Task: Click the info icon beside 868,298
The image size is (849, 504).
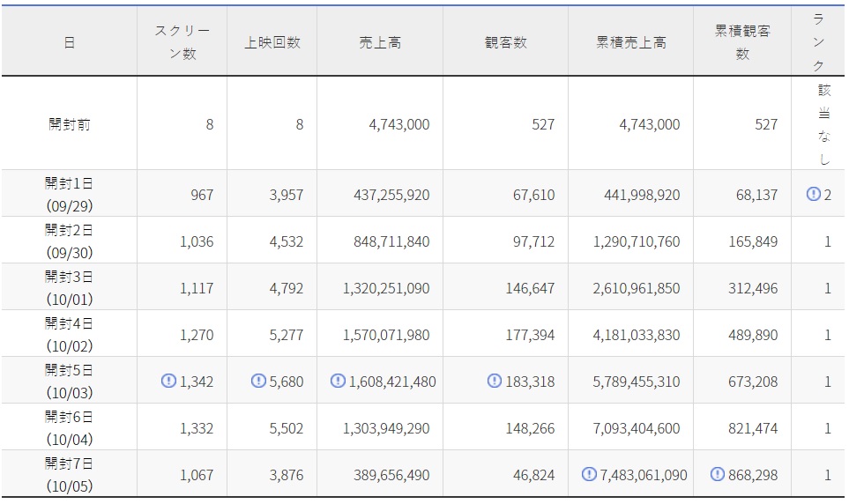Action: click(716, 475)
